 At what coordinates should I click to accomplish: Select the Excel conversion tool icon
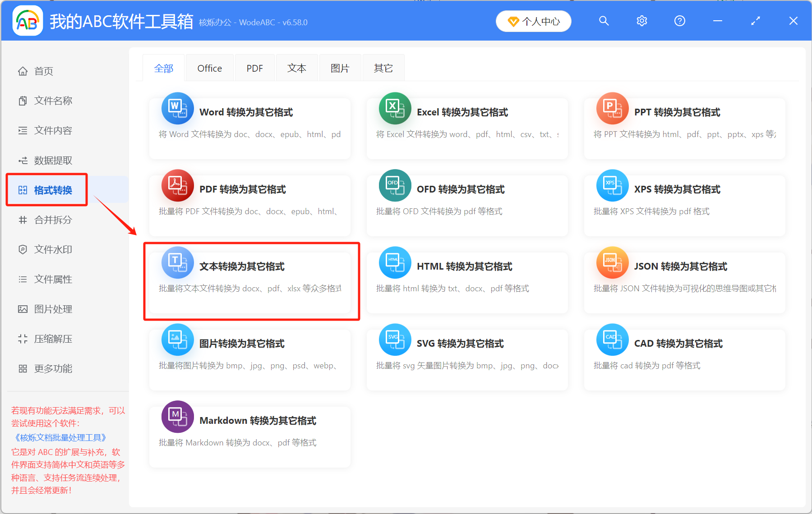click(x=394, y=108)
